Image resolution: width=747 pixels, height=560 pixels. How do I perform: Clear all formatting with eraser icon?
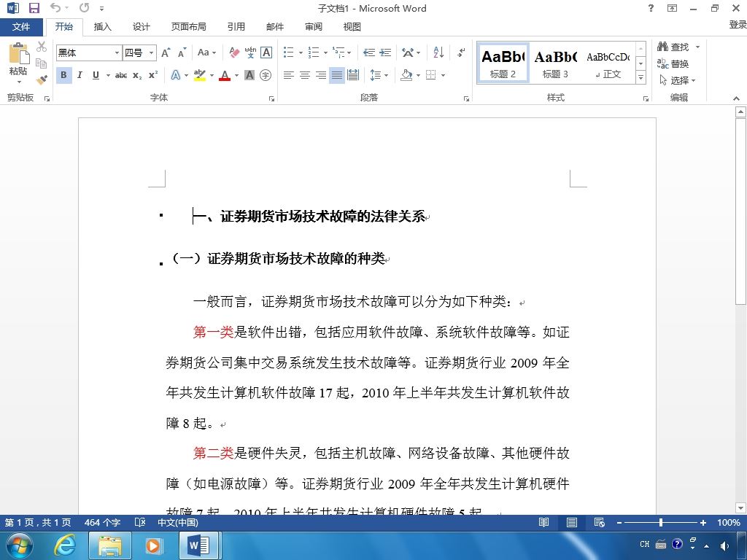click(234, 52)
